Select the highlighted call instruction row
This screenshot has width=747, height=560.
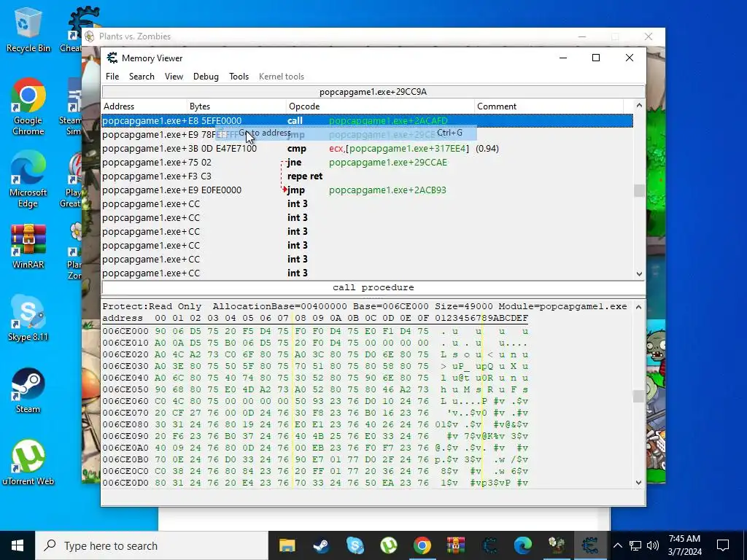(x=367, y=120)
